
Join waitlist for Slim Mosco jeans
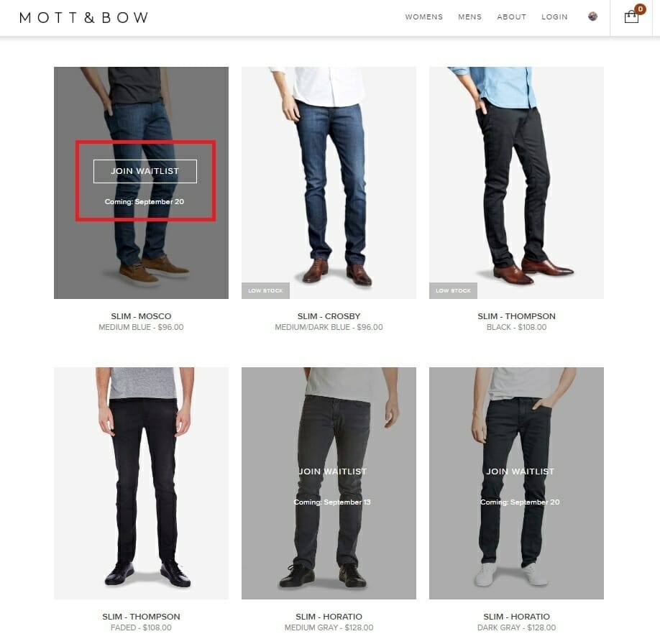(145, 171)
